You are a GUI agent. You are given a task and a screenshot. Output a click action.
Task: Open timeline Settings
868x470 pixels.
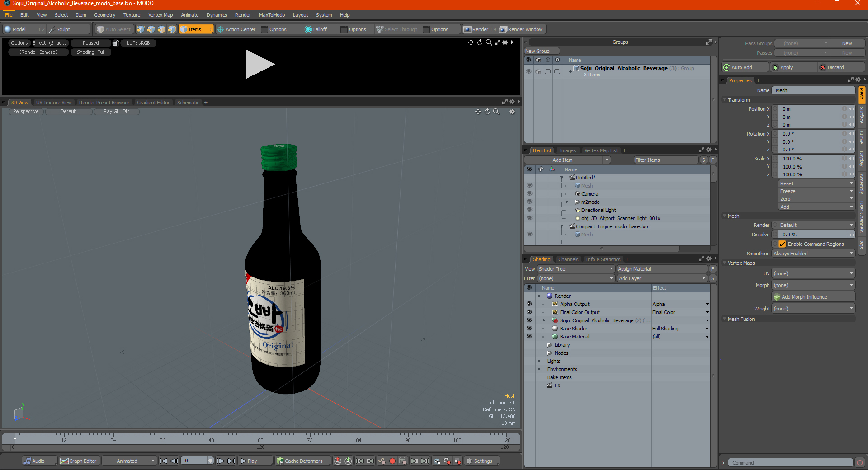(482, 461)
